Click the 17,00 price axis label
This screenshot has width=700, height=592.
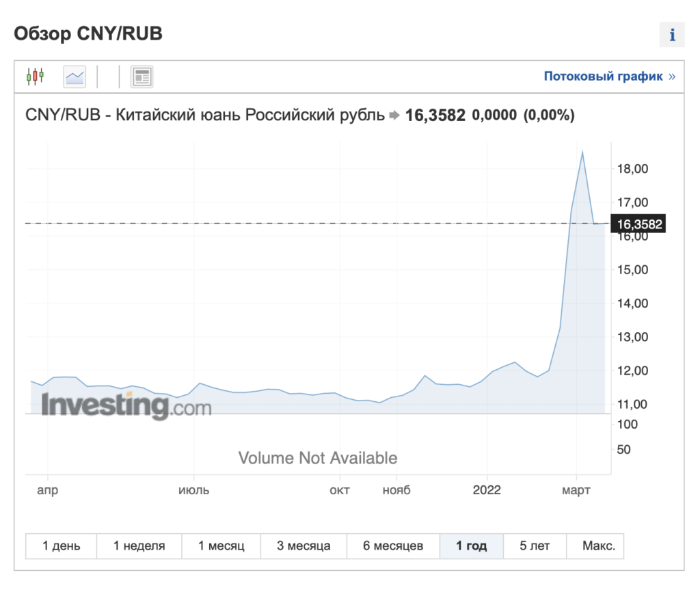[x=632, y=203]
